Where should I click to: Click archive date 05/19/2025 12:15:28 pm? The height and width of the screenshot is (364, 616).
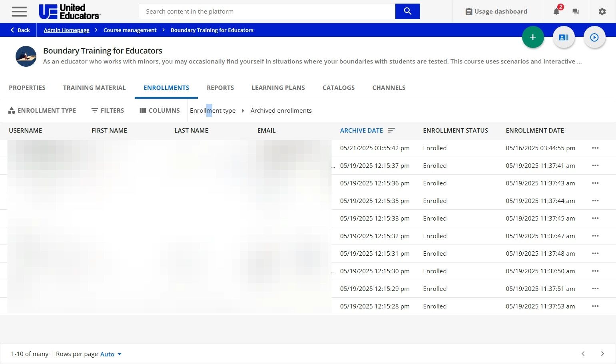click(375, 306)
